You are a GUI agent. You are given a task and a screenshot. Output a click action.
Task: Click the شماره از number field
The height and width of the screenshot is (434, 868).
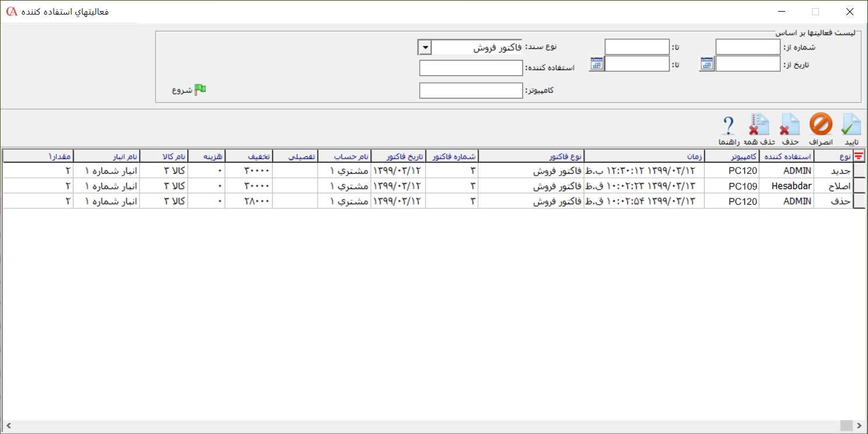point(747,47)
